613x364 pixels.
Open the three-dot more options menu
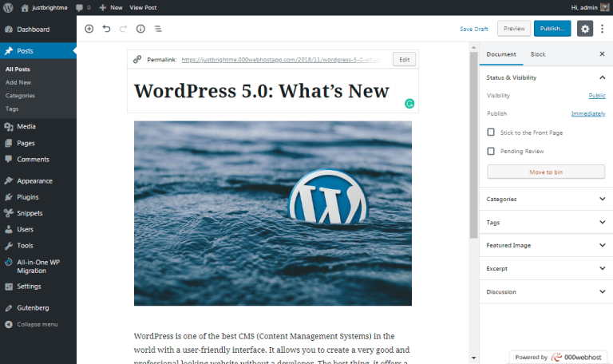pyautogui.click(x=602, y=29)
